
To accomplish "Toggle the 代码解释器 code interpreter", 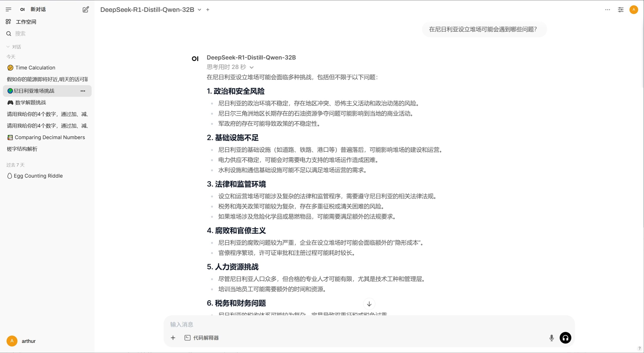I will coord(202,338).
